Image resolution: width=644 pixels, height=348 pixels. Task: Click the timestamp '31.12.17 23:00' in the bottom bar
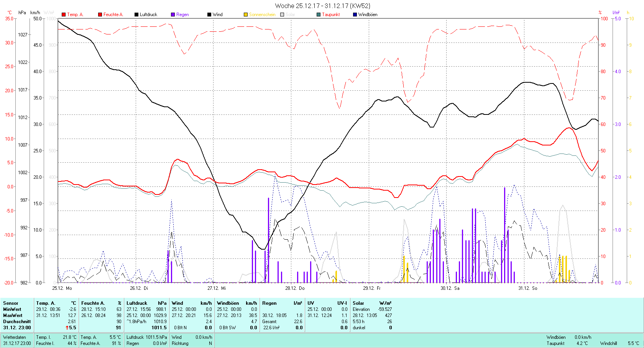coord(17,343)
